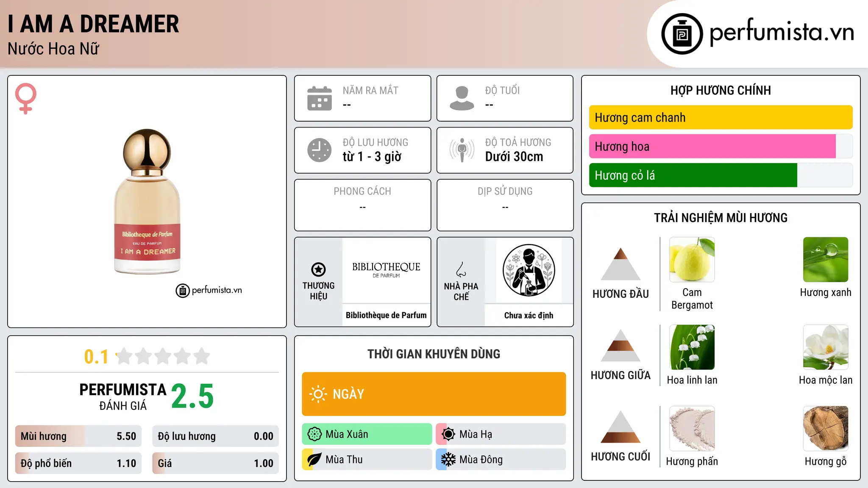Click the yellow Hương cam chanh bar
This screenshot has width=868, height=488.
721,117
